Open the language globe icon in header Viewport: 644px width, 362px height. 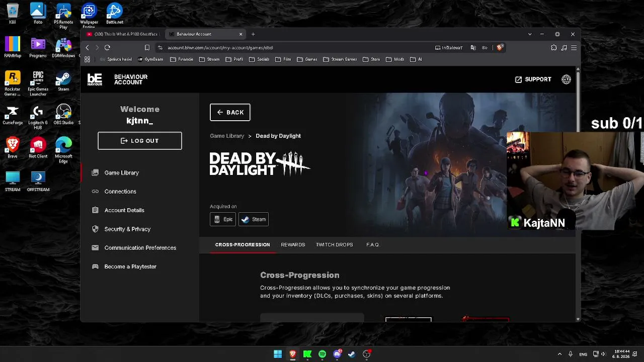pyautogui.click(x=566, y=79)
